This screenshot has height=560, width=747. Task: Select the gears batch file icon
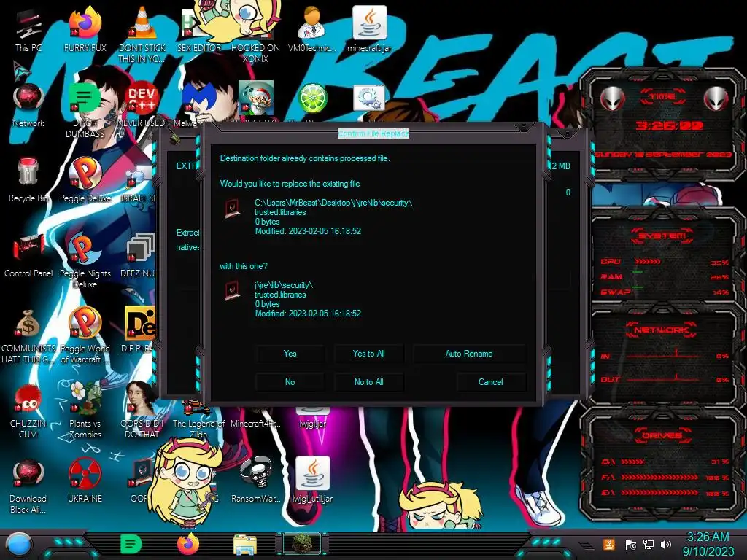click(369, 98)
